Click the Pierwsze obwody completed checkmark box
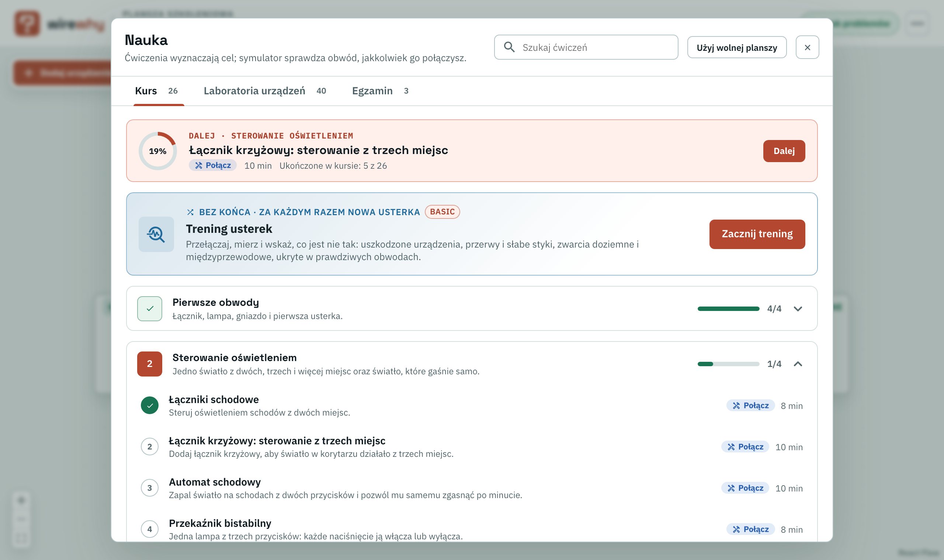 pyautogui.click(x=150, y=309)
